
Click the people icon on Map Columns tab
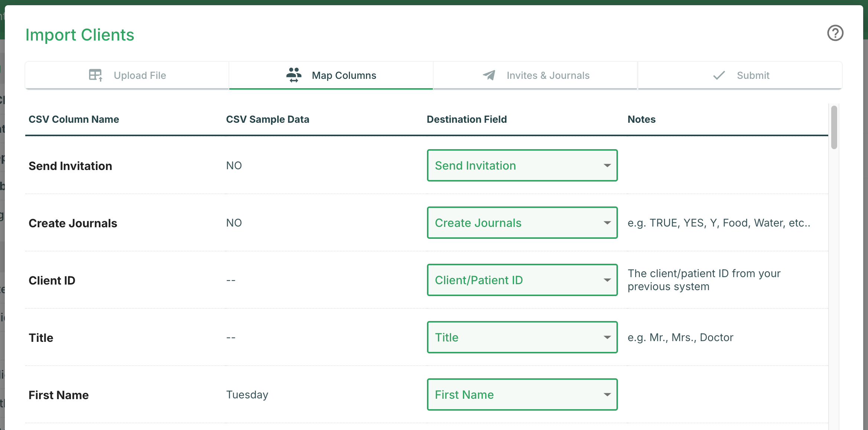(x=294, y=75)
